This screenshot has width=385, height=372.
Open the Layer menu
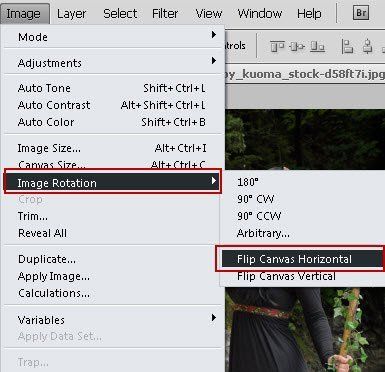click(x=71, y=14)
